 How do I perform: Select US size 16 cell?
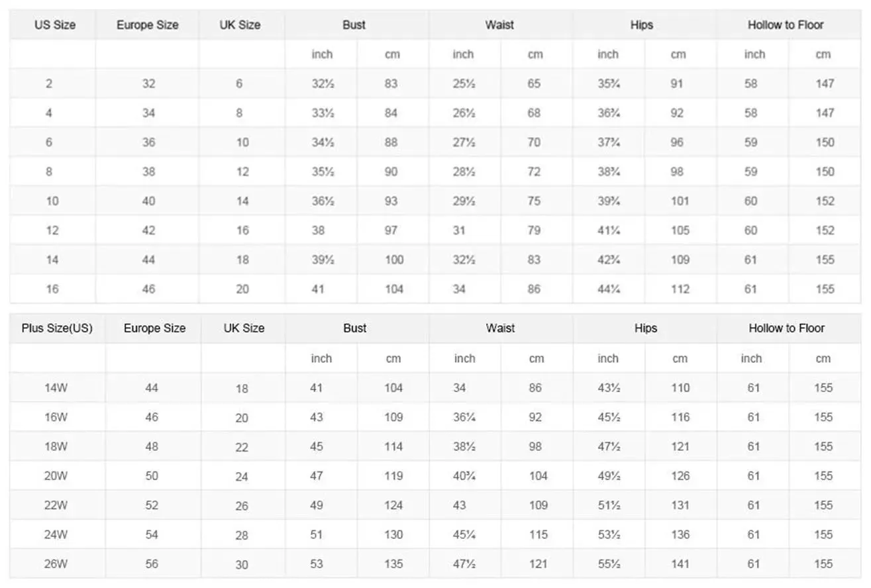[x=52, y=289]
